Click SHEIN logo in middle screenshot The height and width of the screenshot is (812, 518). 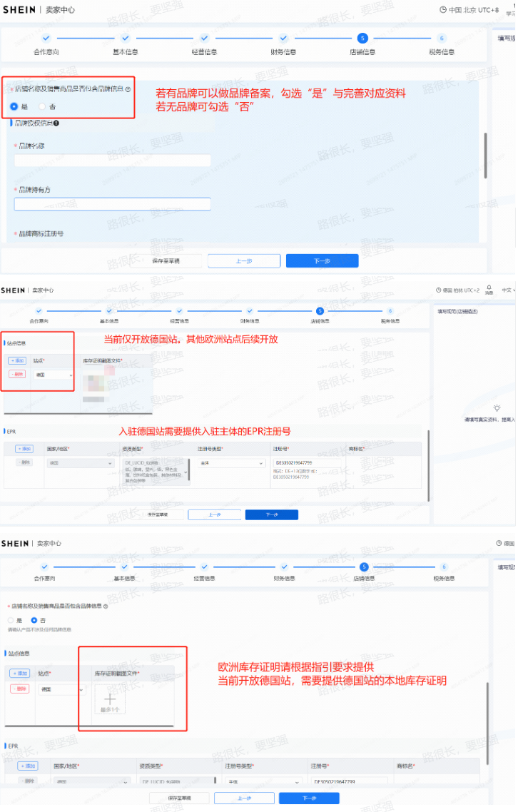(x=13, y=290)
